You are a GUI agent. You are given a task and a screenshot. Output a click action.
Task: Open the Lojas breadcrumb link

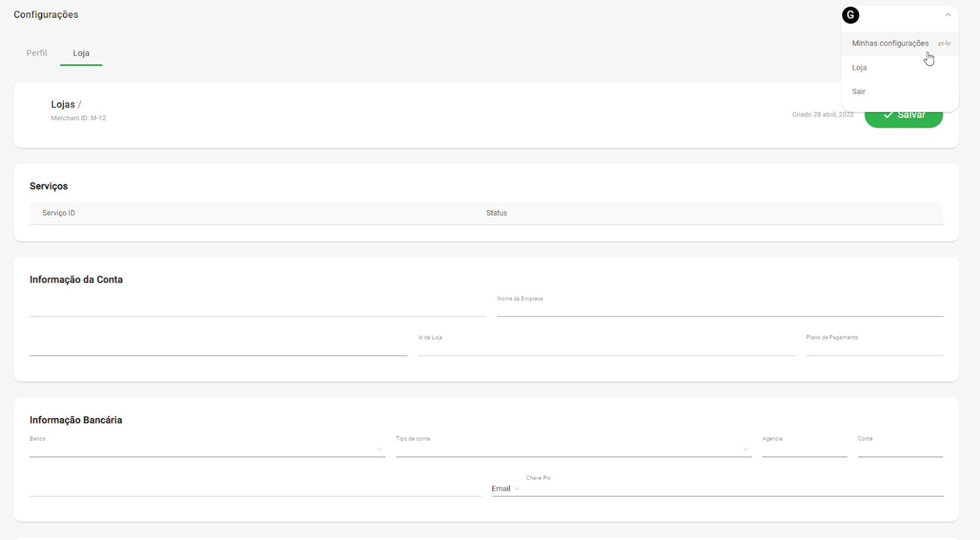point(63,105)
